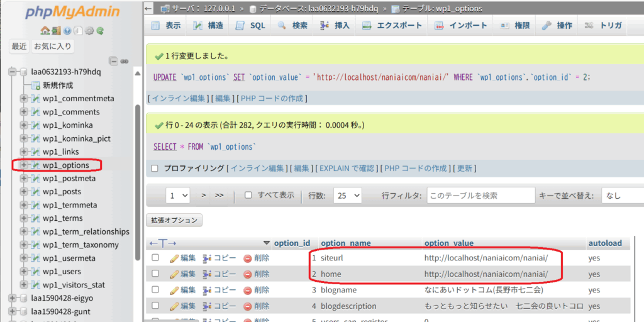Open the エクスポート tab

click(392, 25)
